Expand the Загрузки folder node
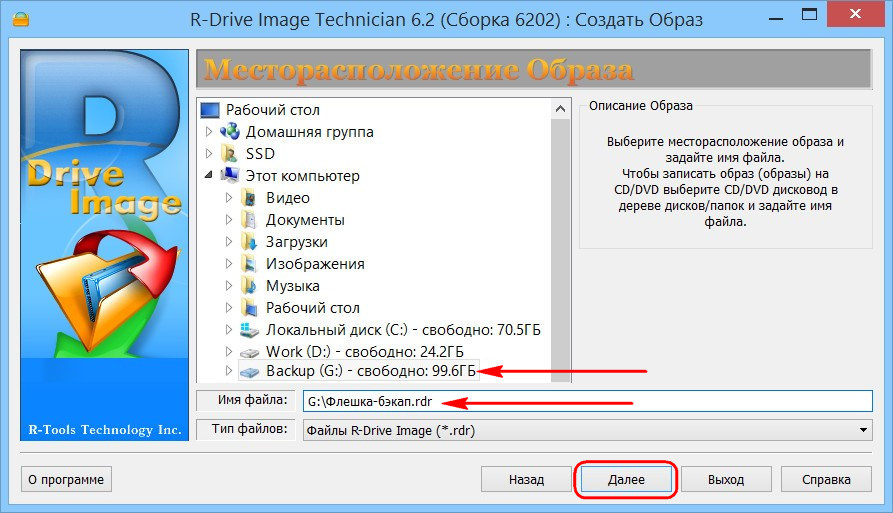This screenshot has width=893, height=513. tap(228, 241)
